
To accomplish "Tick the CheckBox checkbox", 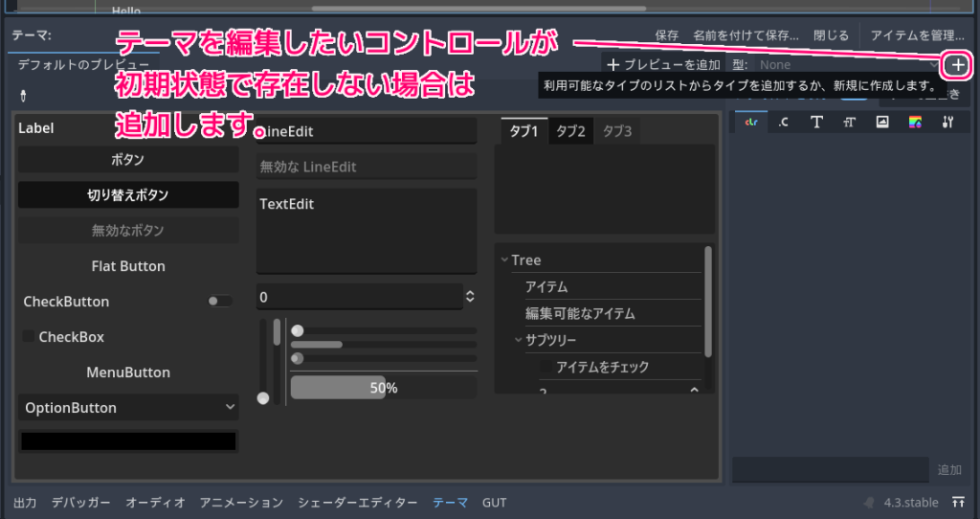I will [x=28, y=336].
